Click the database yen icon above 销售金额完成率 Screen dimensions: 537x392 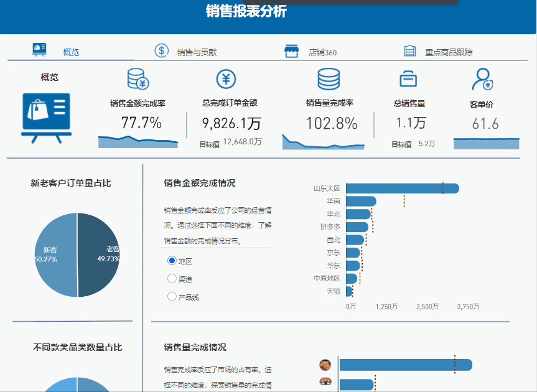[138, 79]
